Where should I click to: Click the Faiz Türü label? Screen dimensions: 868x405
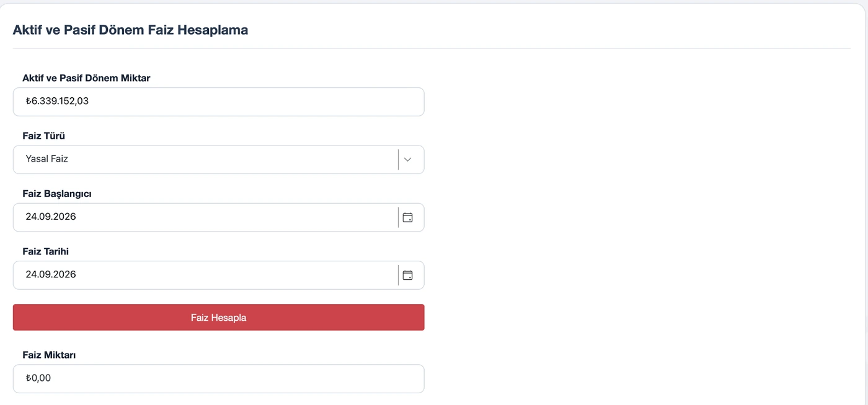pyautogui.click(x=43, y=136)
